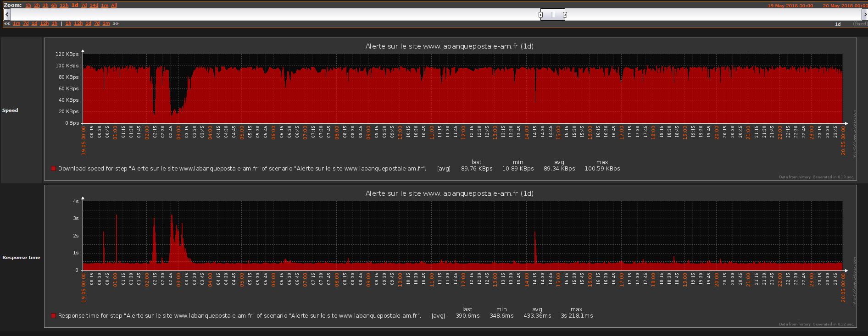Image resolution: width=868 pixels, height=336 pixels.
Task: Set zoom level to 7d
Action: tap(84, 6)
